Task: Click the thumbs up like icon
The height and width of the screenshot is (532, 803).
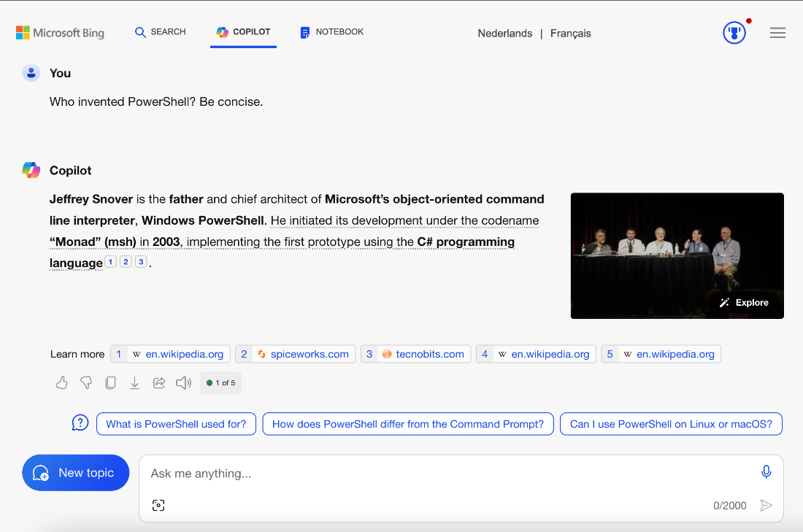Action: (x=62, y=382)
